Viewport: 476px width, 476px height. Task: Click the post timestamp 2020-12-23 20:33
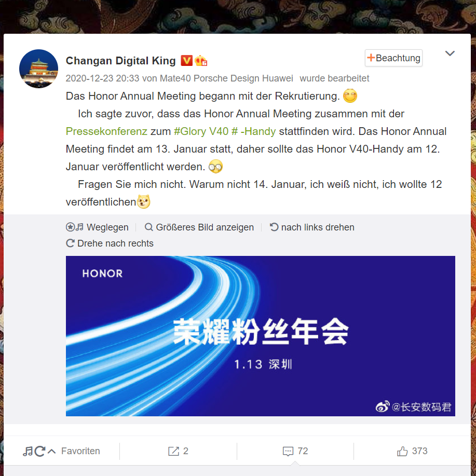[102, 78]
